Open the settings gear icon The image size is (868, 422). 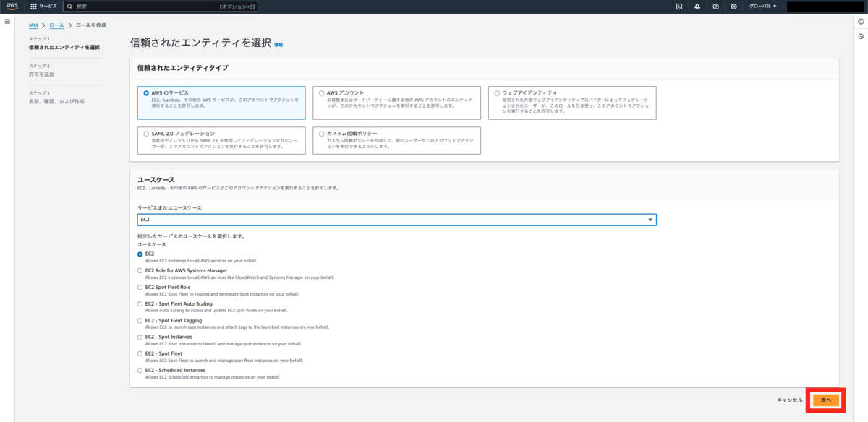click(x=733, y=7)
